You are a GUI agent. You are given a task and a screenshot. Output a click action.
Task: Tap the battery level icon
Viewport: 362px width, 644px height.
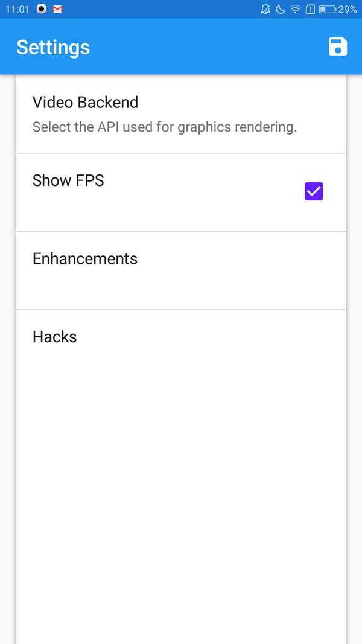point(328,9)
